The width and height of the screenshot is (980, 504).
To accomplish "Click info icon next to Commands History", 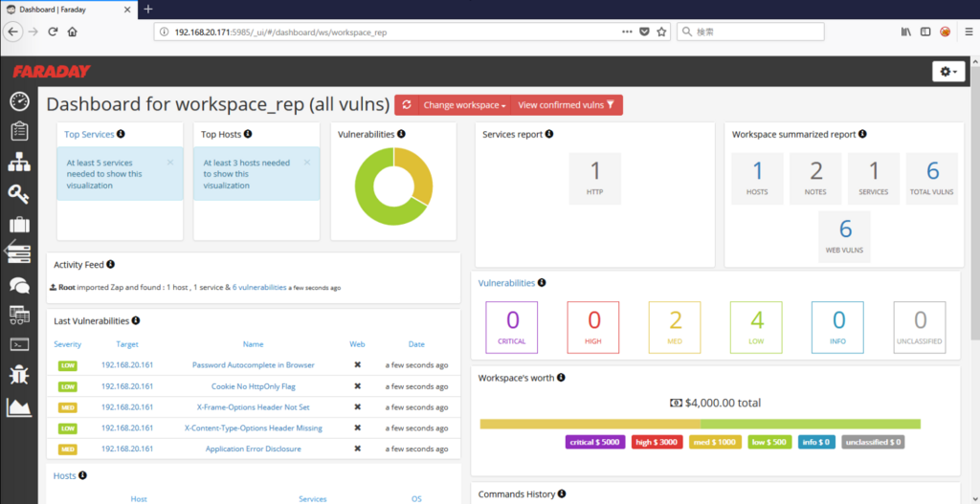I will pyautogui.click(x=562, y=494).
